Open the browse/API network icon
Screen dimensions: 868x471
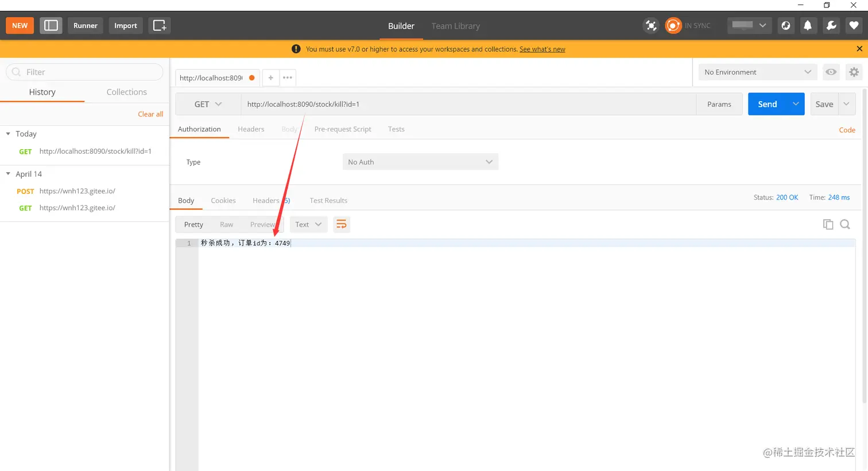point(786,25)
